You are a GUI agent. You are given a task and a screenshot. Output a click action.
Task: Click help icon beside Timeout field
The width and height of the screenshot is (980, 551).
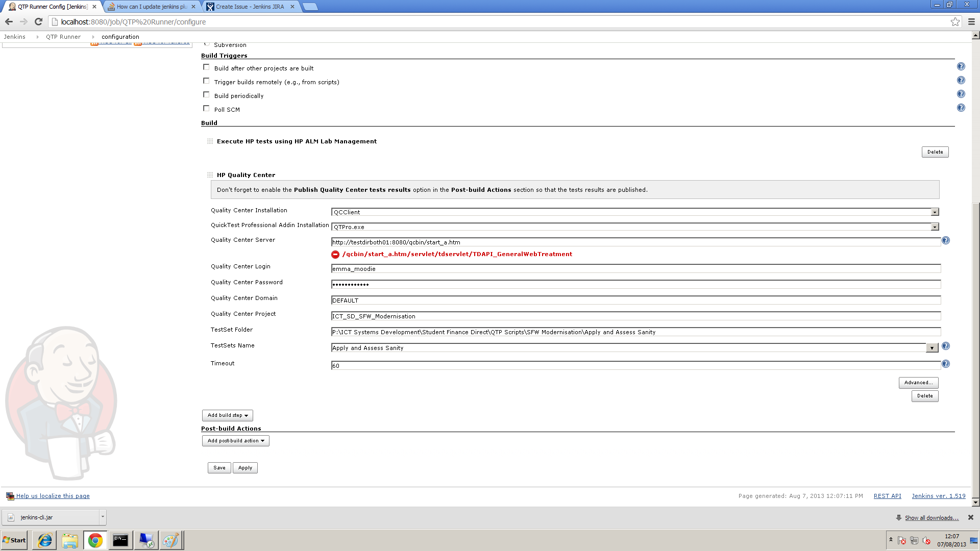[945, 364]
